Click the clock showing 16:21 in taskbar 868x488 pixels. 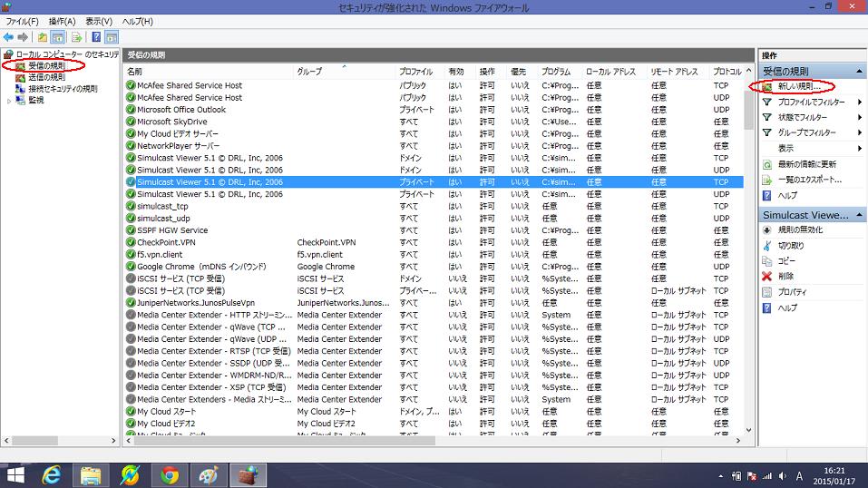(834, 470)
